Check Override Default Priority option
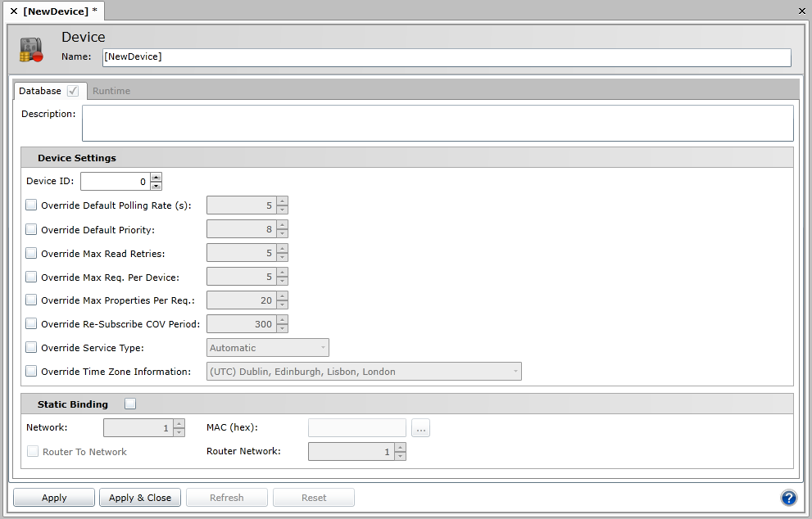The width and height of the screenshot is (812, 519). [32, 230]
